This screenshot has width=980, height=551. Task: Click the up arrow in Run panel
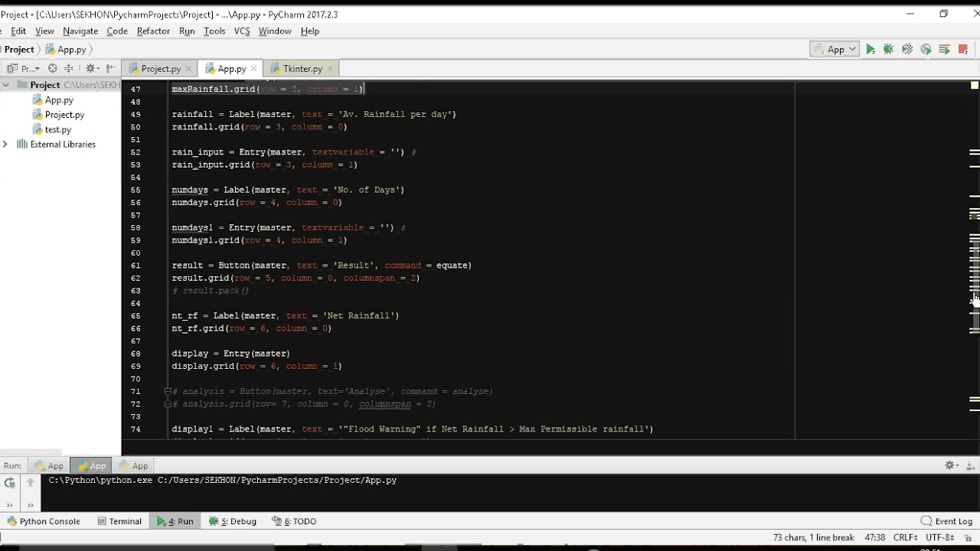click(x=30, y=483)
